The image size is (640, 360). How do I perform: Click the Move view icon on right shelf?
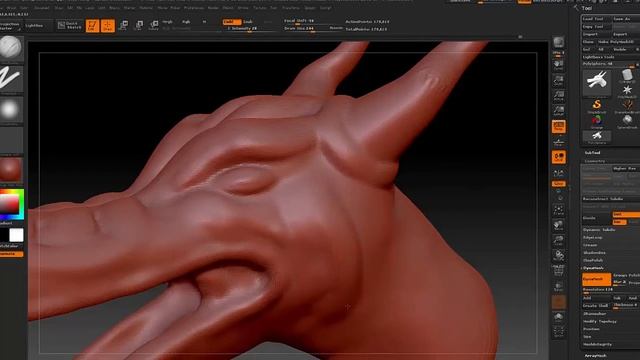click(558, 225)
